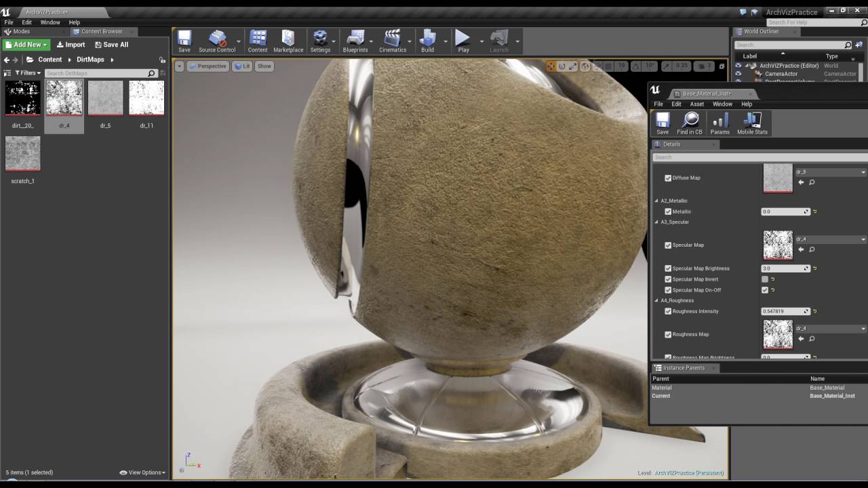Image resolution: width=868 pixels, height=488 pixels.
Task: Click the main toolbar Save icon
Action: point(184,41)
